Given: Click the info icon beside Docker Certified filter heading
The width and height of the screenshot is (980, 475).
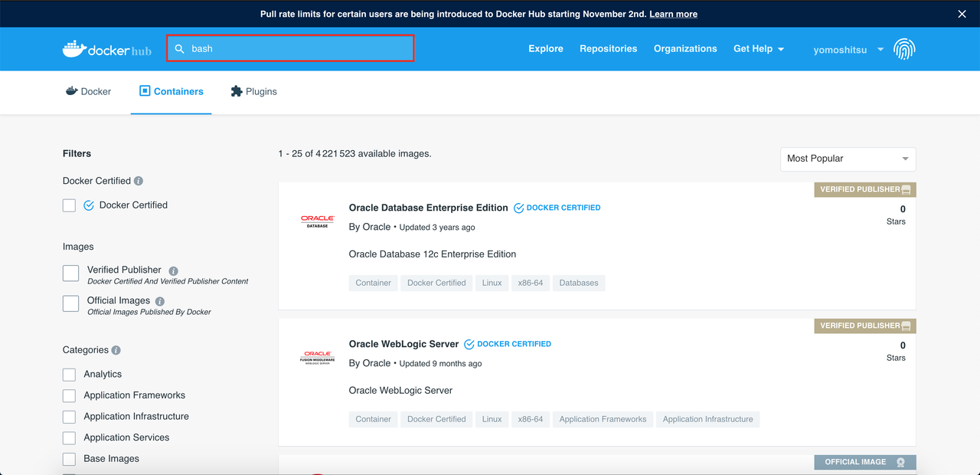Looking at the screenshot, I should pos(139,181).
